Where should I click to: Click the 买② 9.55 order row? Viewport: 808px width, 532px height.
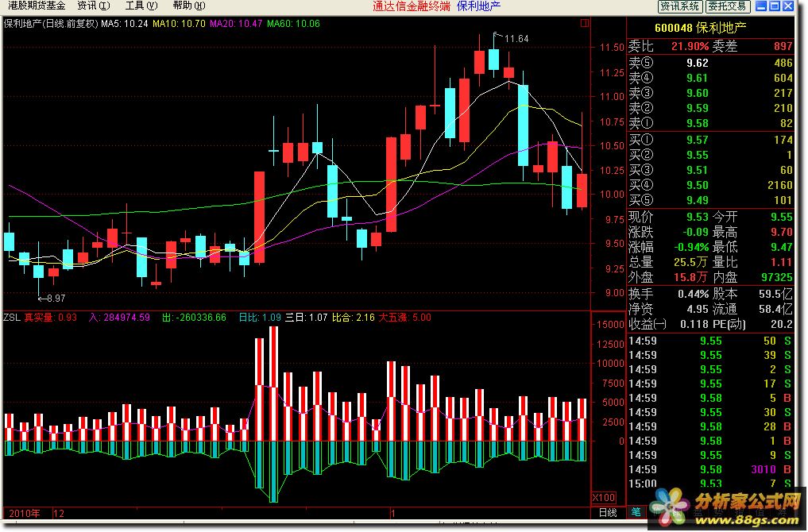[x=710, y=155]
